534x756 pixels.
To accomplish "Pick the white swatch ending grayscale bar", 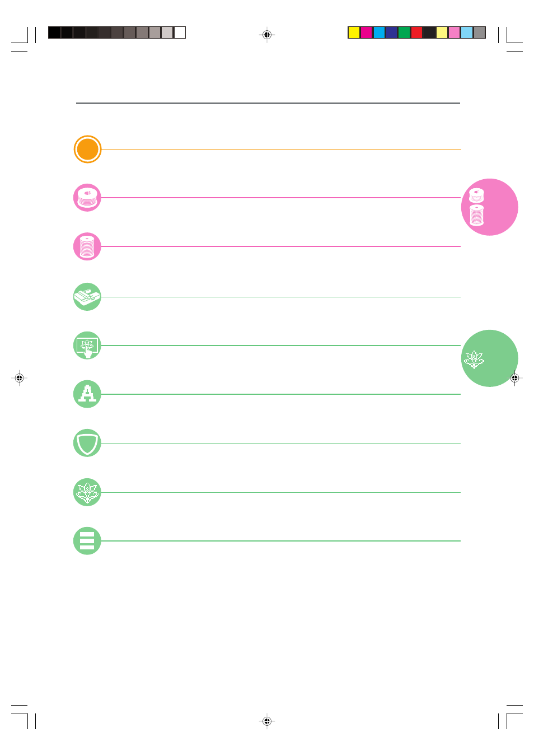I will (180, 32).
